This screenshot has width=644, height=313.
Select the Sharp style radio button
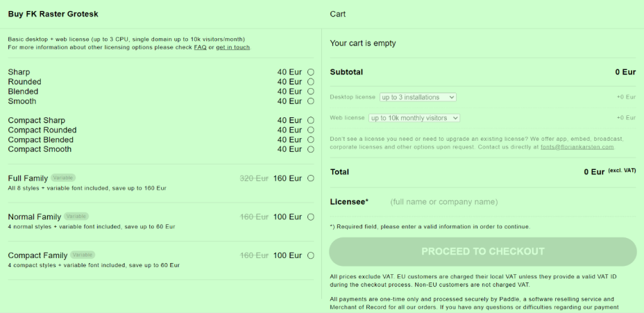310,72
